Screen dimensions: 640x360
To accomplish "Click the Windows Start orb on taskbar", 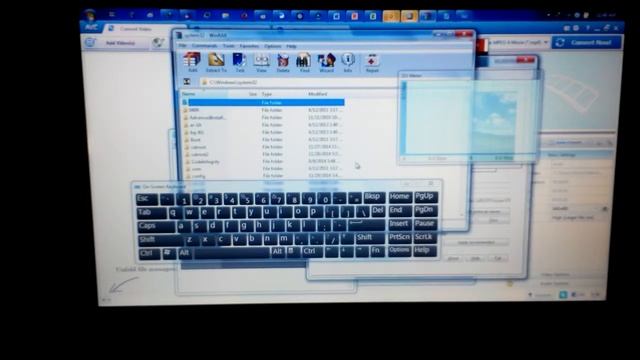I will [x=91, y=16].
